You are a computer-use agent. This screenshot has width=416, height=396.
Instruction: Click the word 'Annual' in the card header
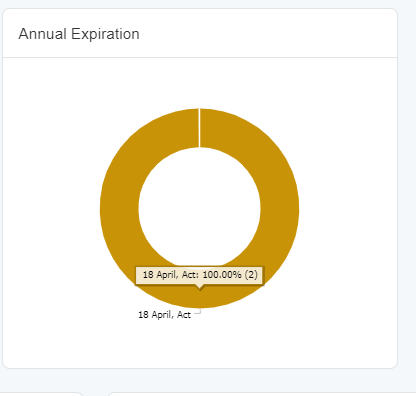click(x=42, y=34)
